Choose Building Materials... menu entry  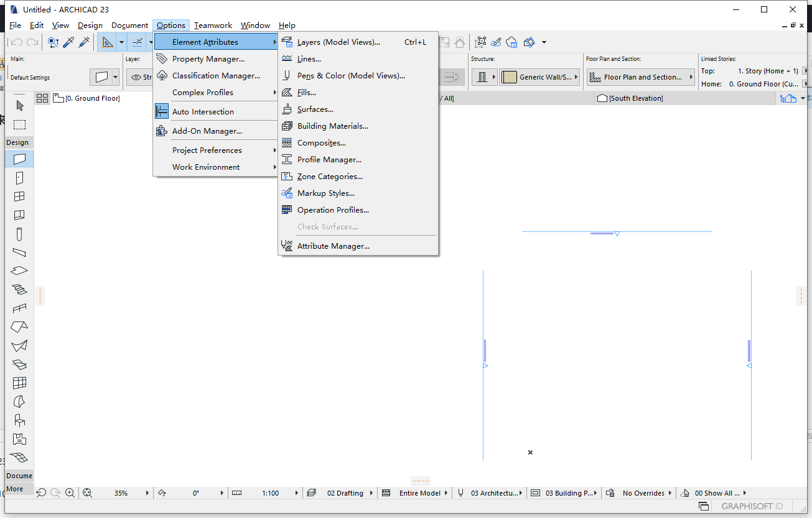[358, 126]
